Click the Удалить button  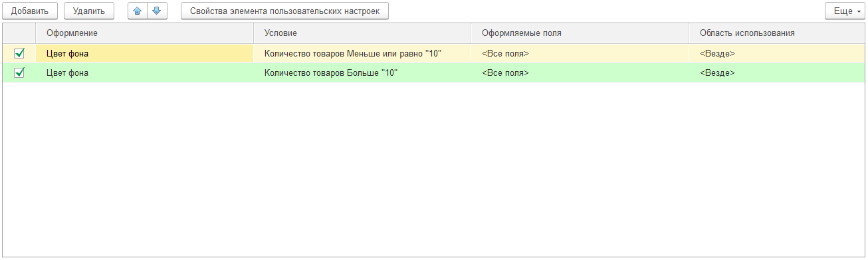tap(89, 11)
